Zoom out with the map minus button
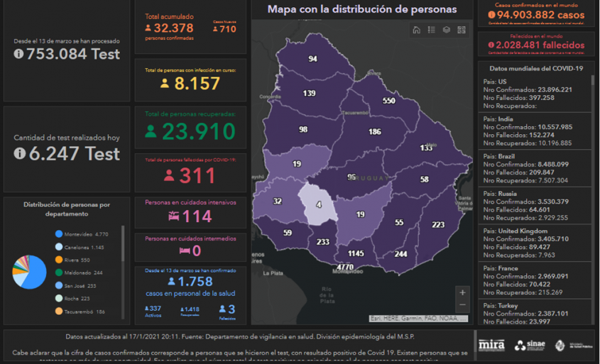 [462, 305]
